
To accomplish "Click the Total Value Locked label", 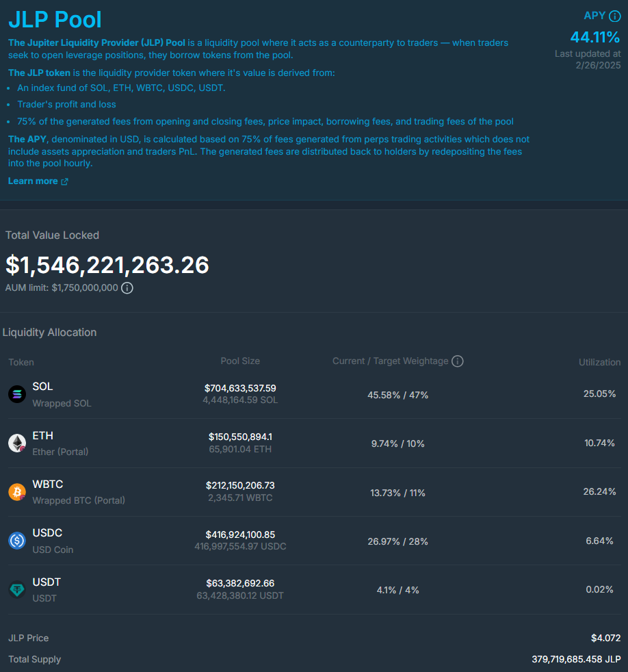I will coord(52,235).
